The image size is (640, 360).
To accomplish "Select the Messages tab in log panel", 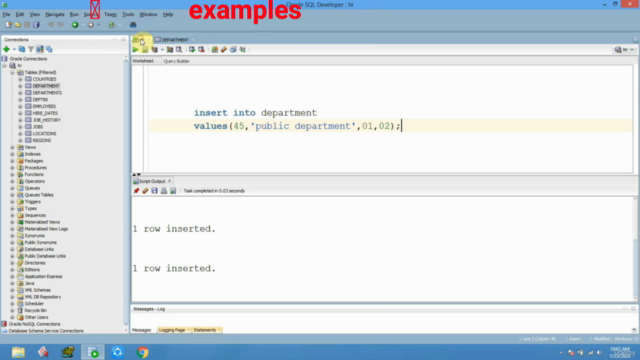I will pos(141,330).
